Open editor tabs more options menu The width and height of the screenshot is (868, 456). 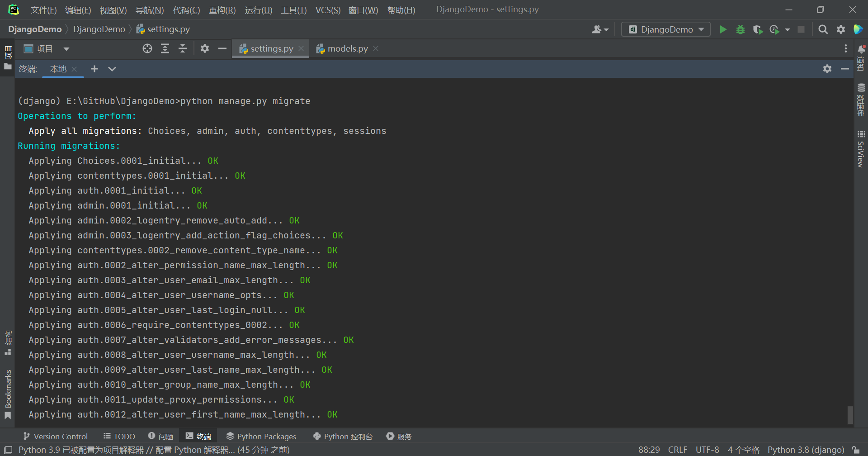pyautogui.click(x=845, y=48)
